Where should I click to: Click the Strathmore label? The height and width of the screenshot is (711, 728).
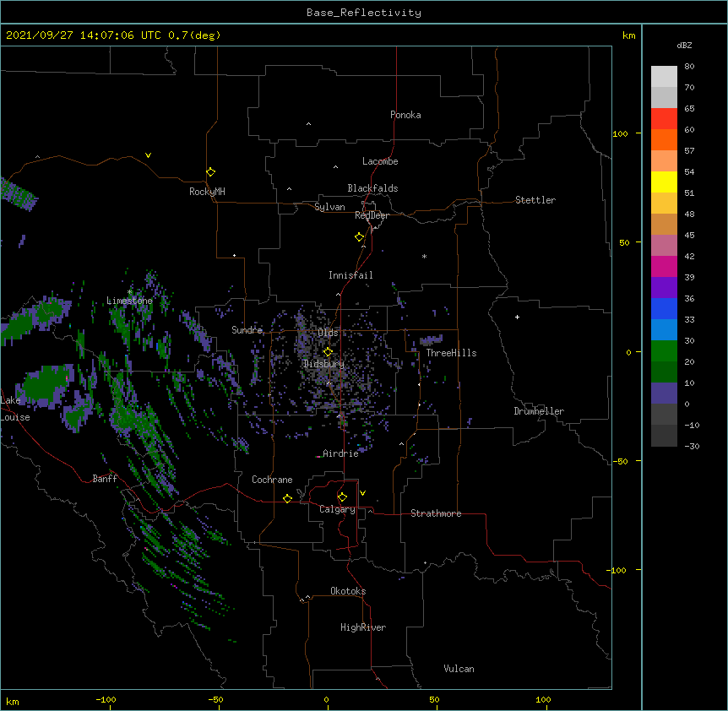click(436, 513)
